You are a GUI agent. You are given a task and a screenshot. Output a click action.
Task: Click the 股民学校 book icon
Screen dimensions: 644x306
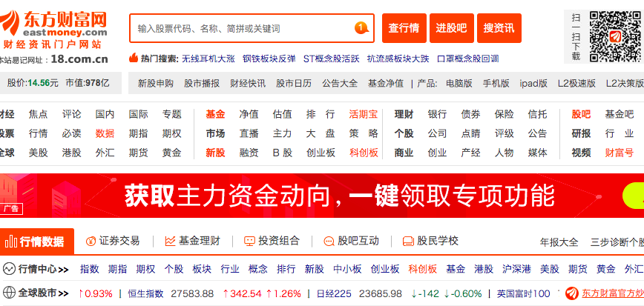(407, 241)
